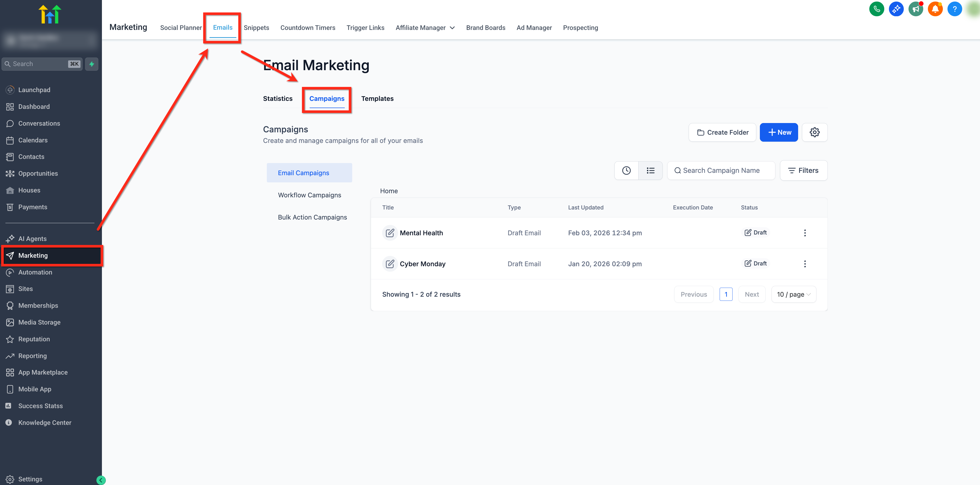
Task: Open three-dot menu for Cyber Monday
Action: pos(805,264)
